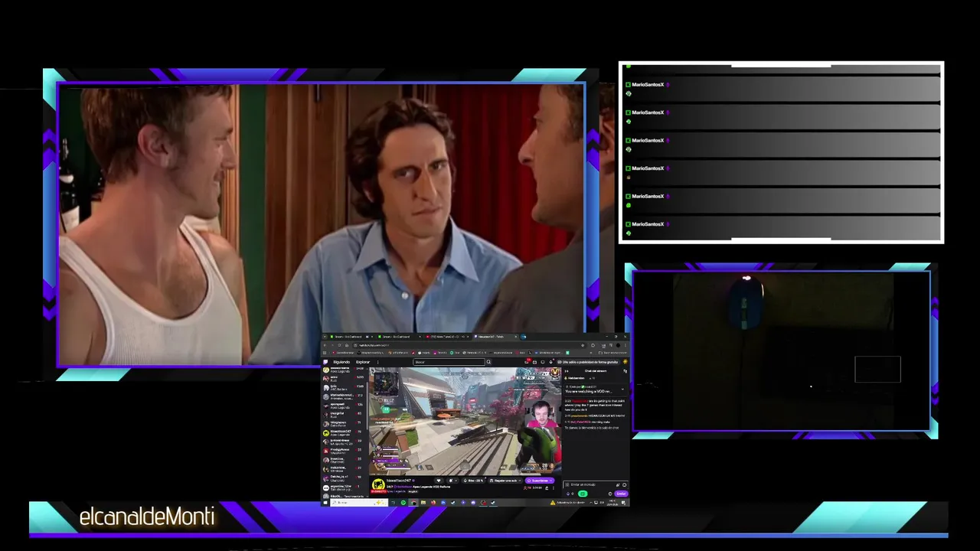Image resolution: width=980 pixels, height=551 pixels.
Task: Open Task View on the taskbar
Action: (x=393, y=503)
